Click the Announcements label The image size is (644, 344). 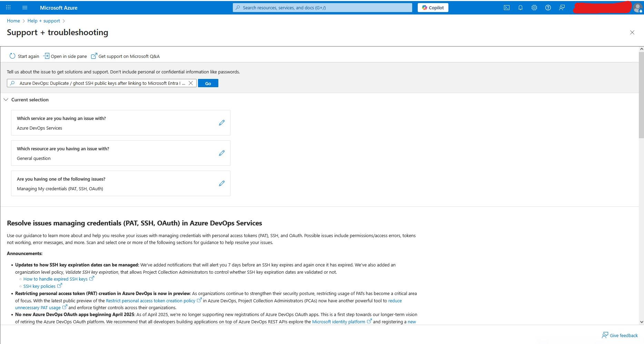click(25, 253)
